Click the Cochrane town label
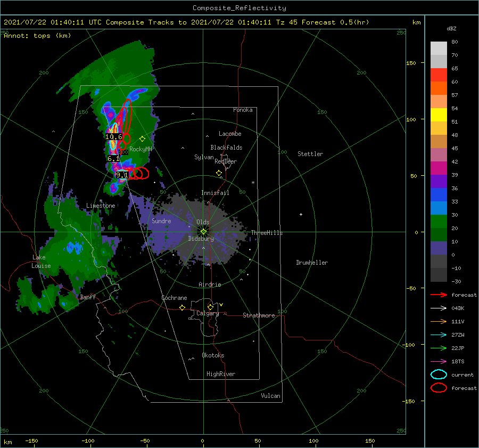The height and width of the screenshot is (448, 479). pos(174,298)
